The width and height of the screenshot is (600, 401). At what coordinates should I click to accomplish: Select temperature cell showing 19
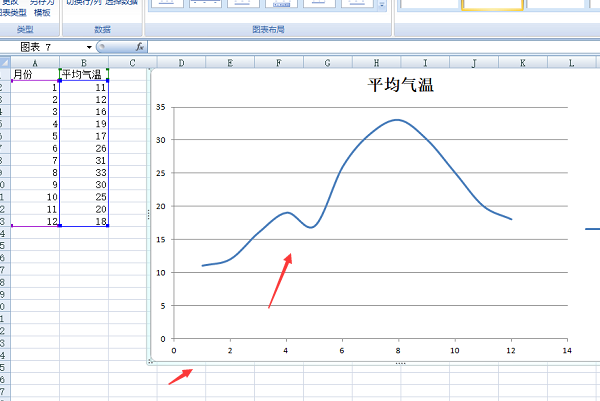(84, 124)
